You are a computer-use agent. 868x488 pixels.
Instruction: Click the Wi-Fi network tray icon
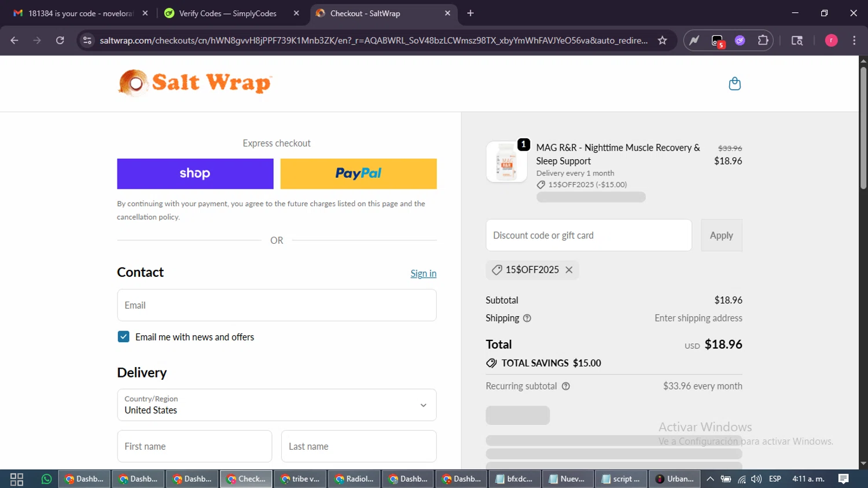[x=741, y=479]
